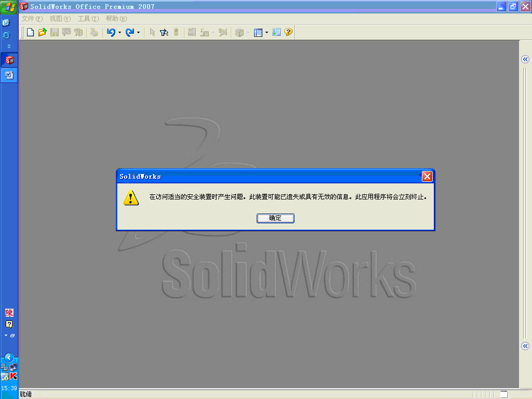Click the SolidWorks app icon in the title bar
The width and height of the screenshot is (532, 399).
(x=24, y=6)
